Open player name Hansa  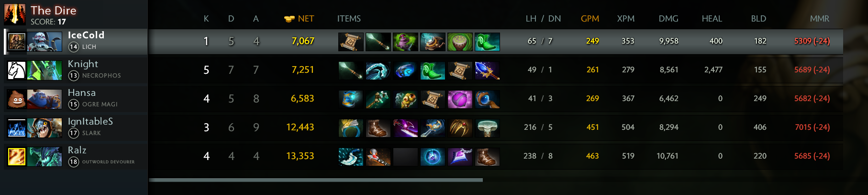click(x=82, y=92)
